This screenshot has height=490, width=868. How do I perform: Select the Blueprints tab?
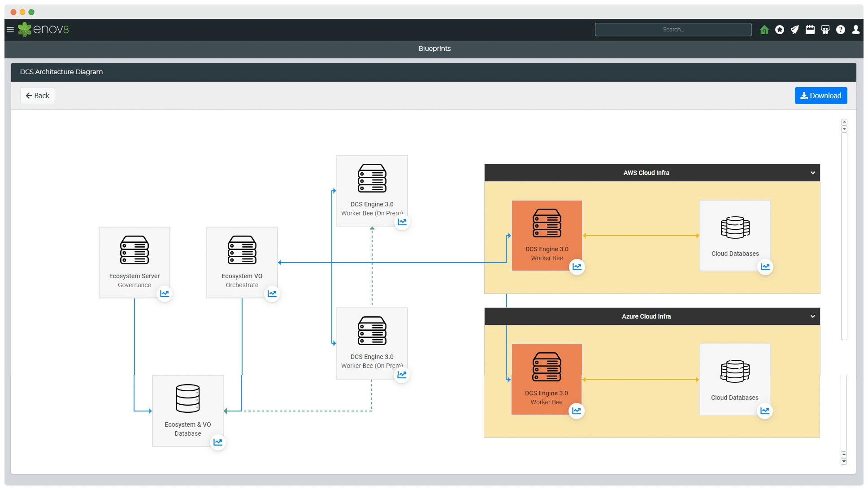[434, 48]
